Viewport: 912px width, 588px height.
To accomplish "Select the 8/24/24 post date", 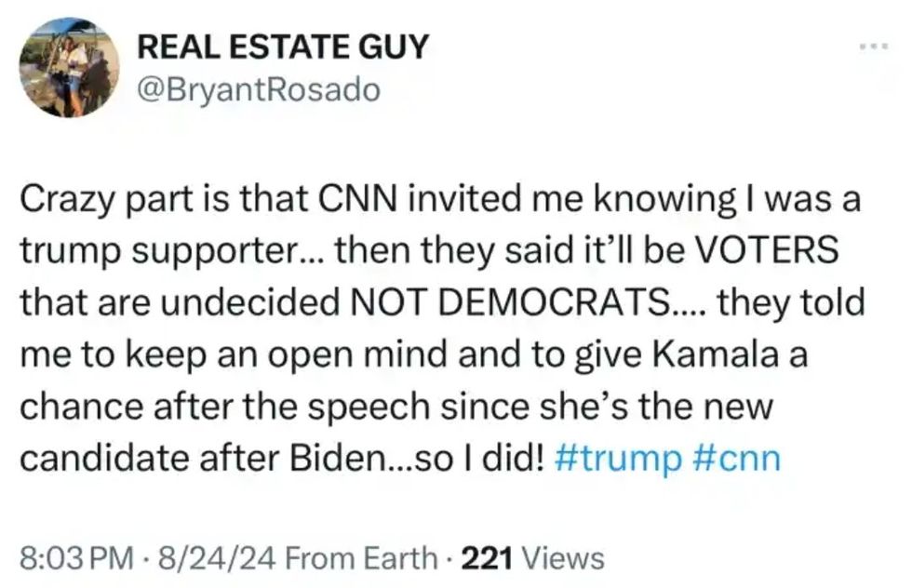I will click(207, 558).
